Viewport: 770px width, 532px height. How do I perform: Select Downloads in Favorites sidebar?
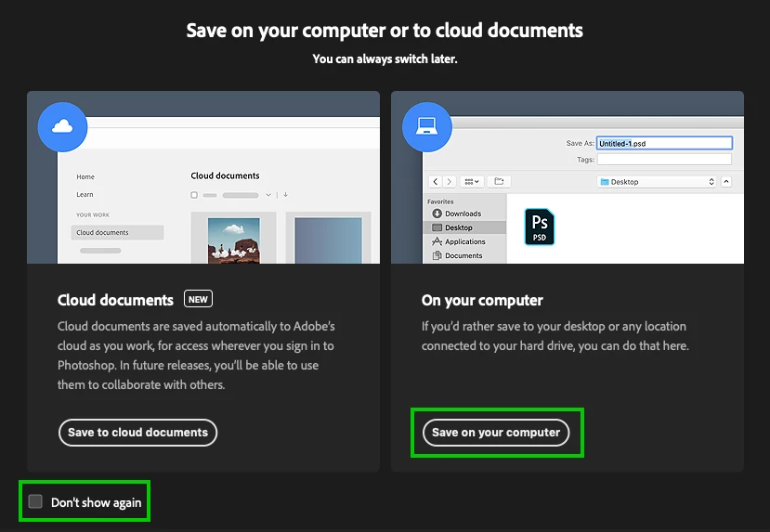464,214
